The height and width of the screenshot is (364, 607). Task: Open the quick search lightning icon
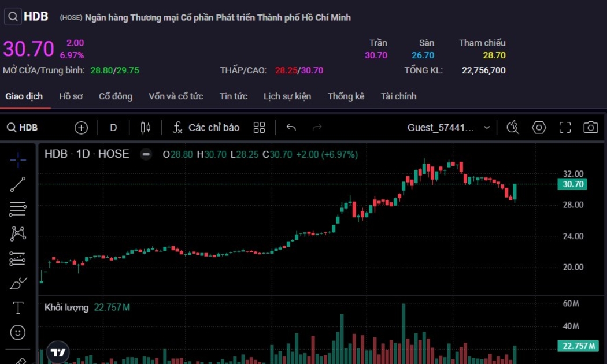point(512,128)
